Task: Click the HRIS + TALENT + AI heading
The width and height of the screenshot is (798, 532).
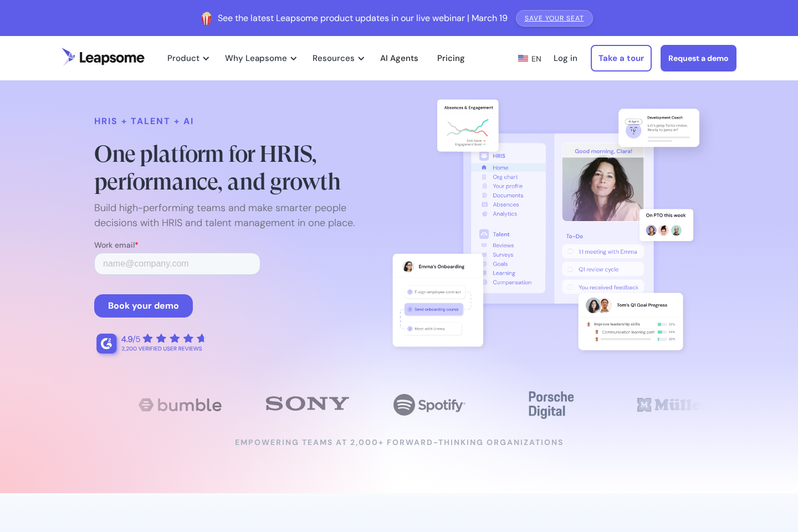Action: coord(144,121)
